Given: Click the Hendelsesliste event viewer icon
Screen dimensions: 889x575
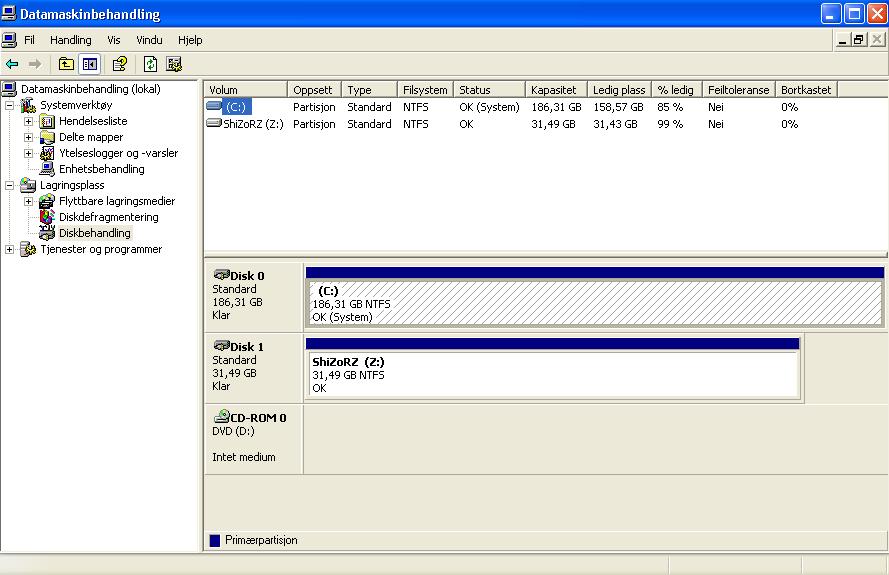Looking at the screenshot, I should 47,121.
